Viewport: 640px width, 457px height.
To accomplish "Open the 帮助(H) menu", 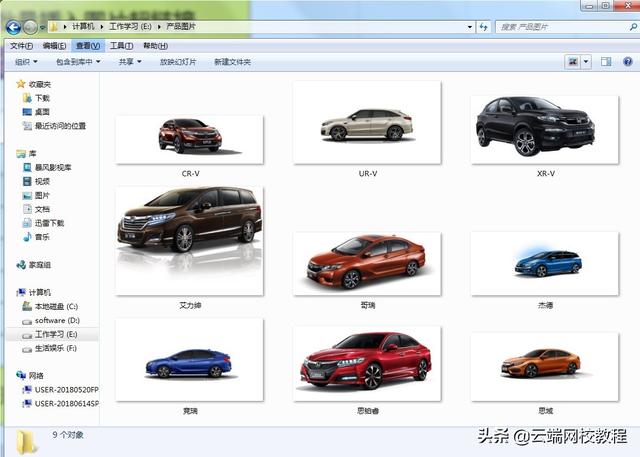I will click(155, 46).
